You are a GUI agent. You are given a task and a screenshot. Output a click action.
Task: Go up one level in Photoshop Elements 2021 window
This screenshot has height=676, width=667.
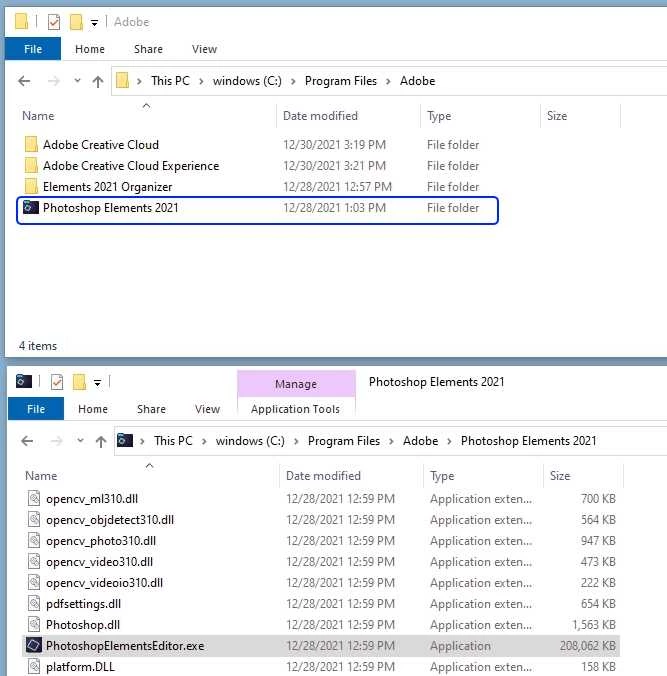(101, 441)
